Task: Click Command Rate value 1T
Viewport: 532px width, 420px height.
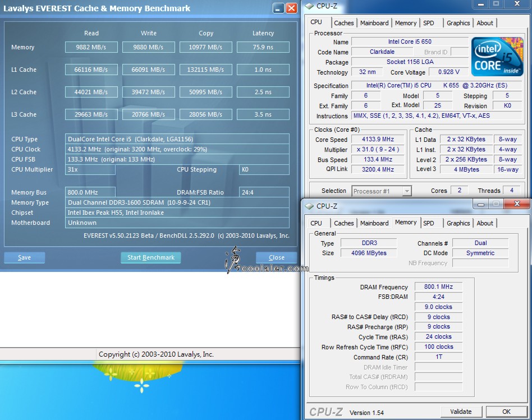Action: [439, 357]
